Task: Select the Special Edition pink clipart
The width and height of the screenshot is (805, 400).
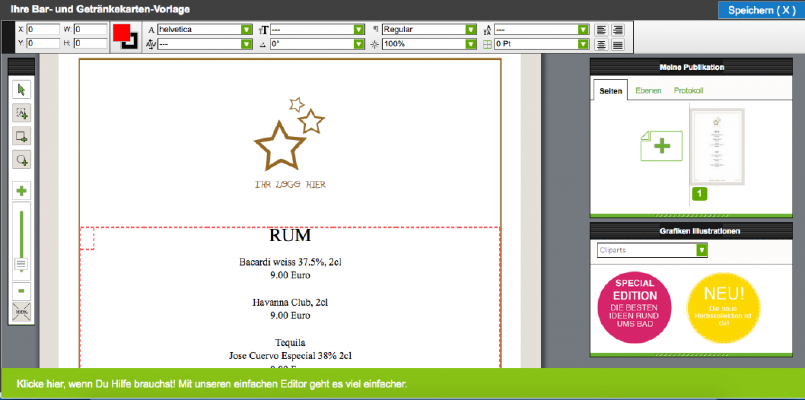Action: [x=635, y=307]
